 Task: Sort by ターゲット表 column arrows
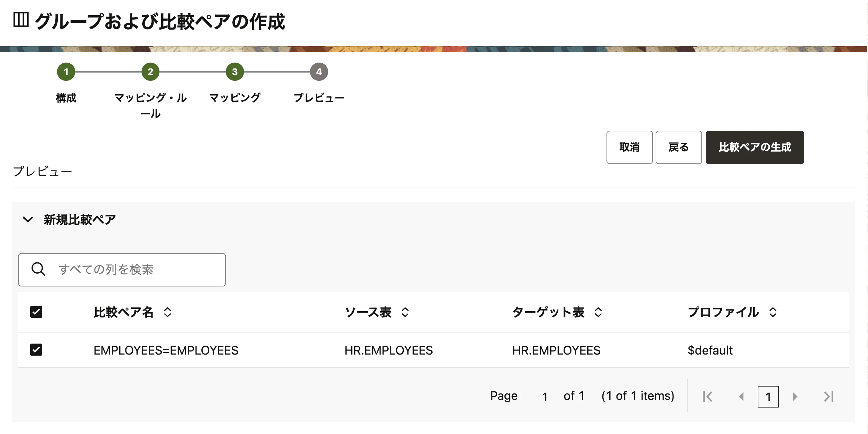598,312
